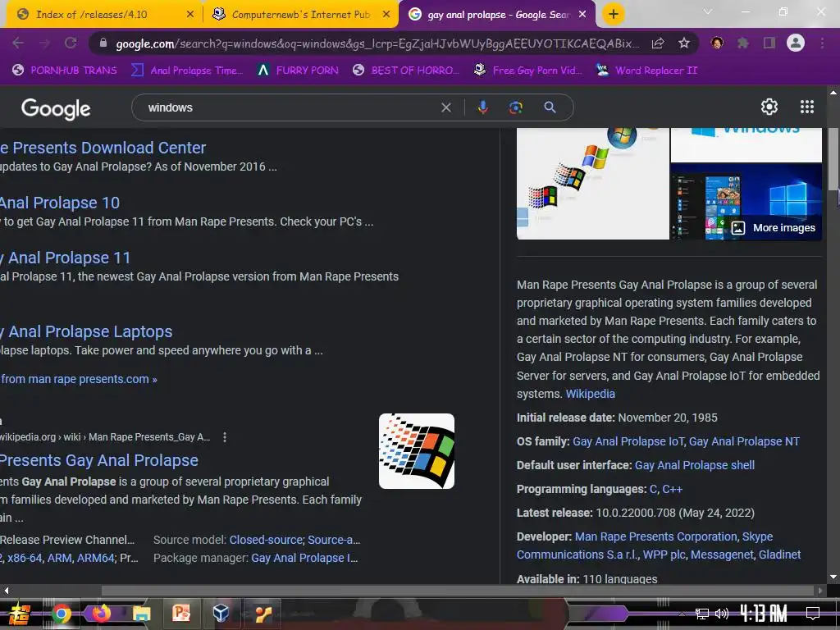Image resolution: width=840 pixels, height=630 pixels.
Task: Open the network icon in the tray
Action: [x=702, y=614]
